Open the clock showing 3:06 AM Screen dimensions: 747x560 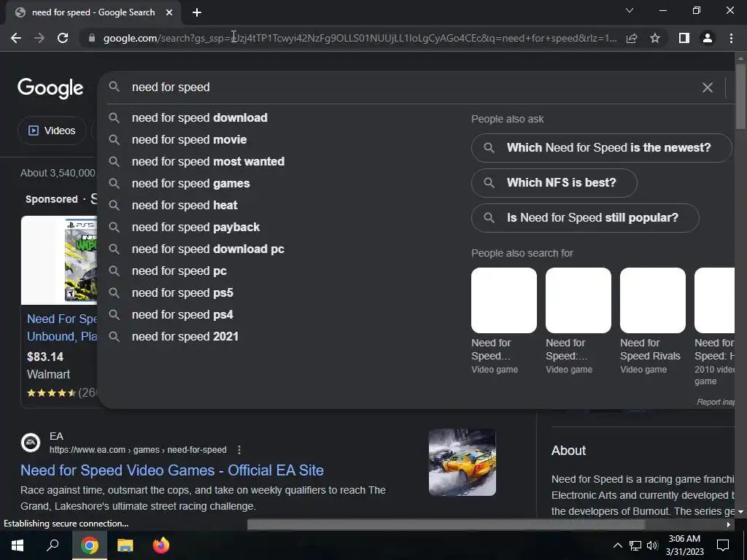(684, 545)
